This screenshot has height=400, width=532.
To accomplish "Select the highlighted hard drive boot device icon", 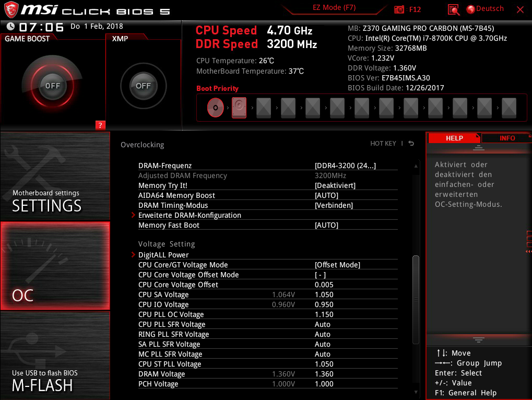I will tap(239, 108).
